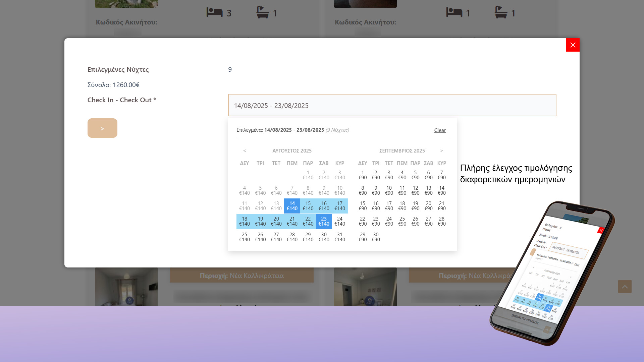Screen dimensions: 644x362
Task: Select August 23 as check-out date
Action: coord(324,221)
